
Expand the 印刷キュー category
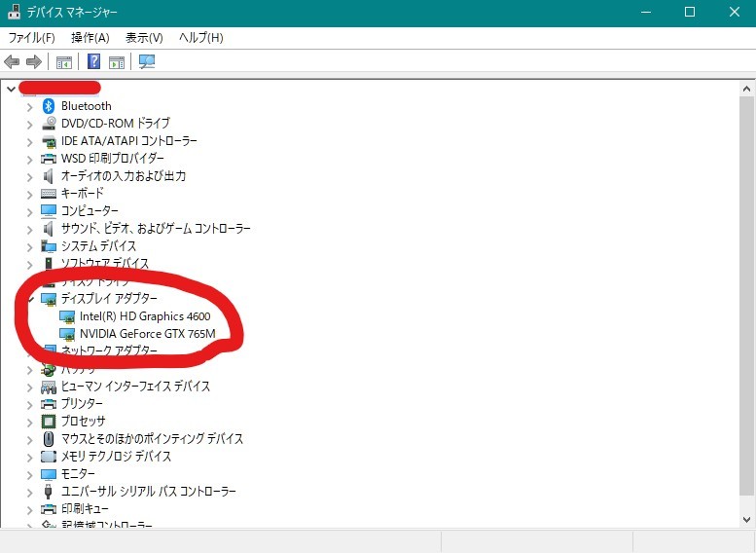[x=29, y=510]
